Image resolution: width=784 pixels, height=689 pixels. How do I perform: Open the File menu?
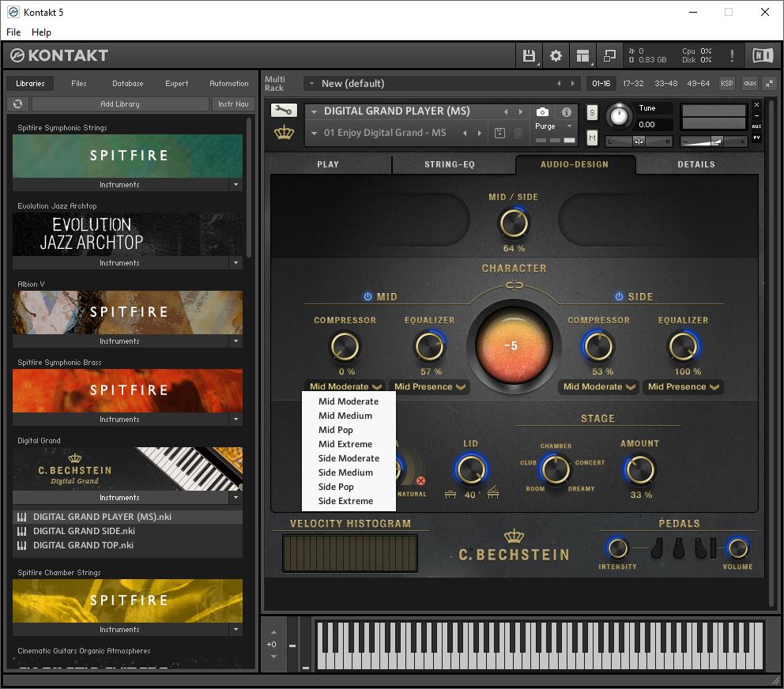pyautogui.click(x=13, y=32)
